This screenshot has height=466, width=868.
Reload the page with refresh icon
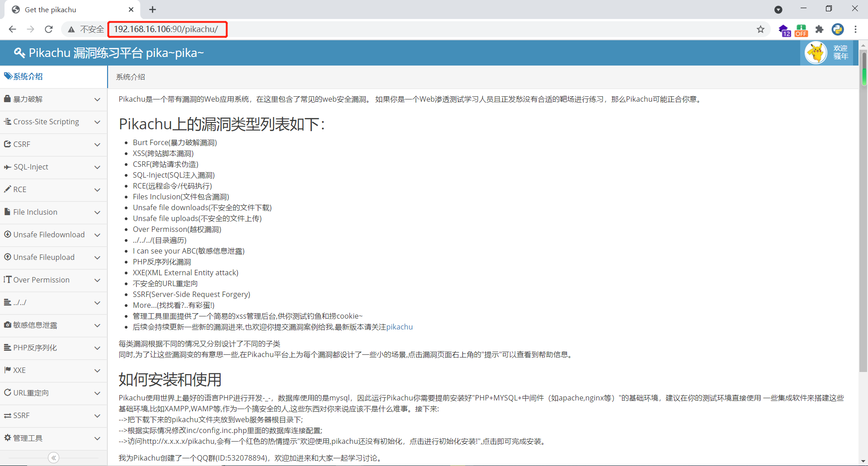click(x=49, y=29)
